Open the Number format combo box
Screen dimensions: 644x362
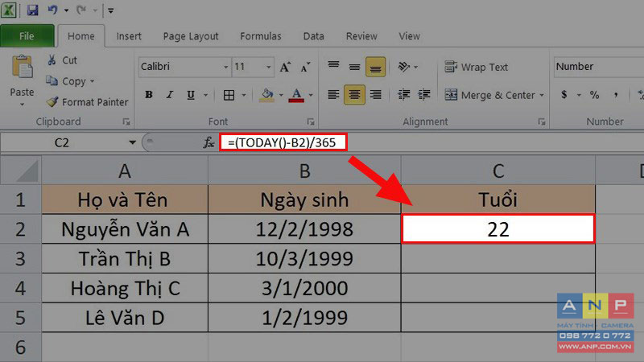(599, 67)
